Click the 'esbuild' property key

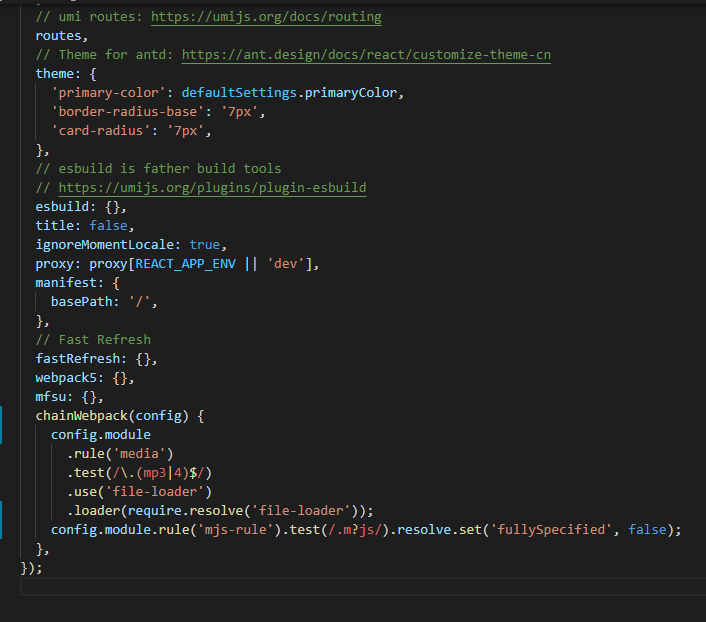tap(62, 207)
